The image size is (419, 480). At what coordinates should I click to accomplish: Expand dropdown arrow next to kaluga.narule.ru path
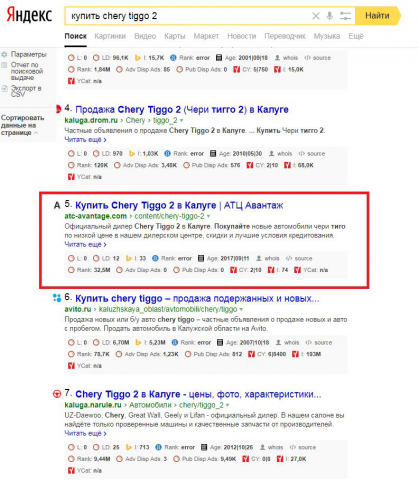(x=228, y=405)
